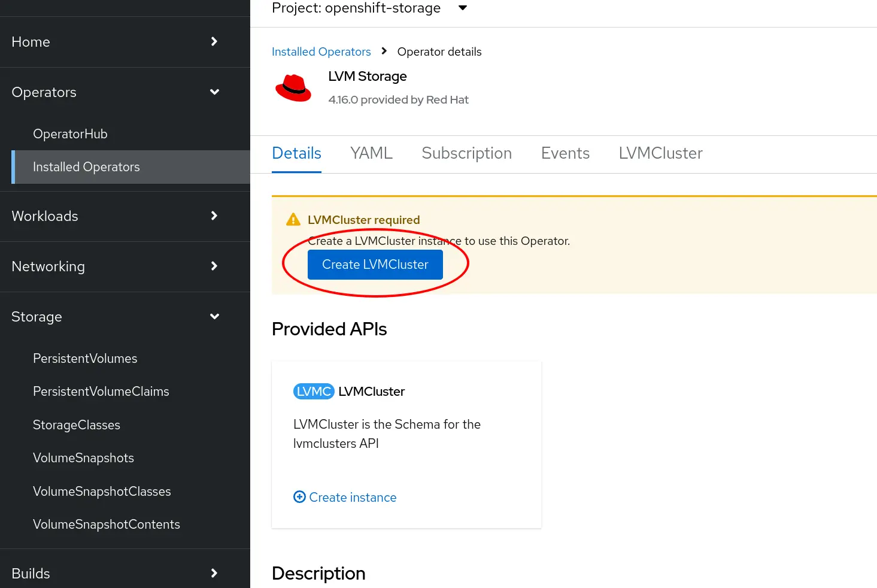The image size is (877, 588).
Task: Click the LVM Storage heading
Action: (x=368, y=77)
